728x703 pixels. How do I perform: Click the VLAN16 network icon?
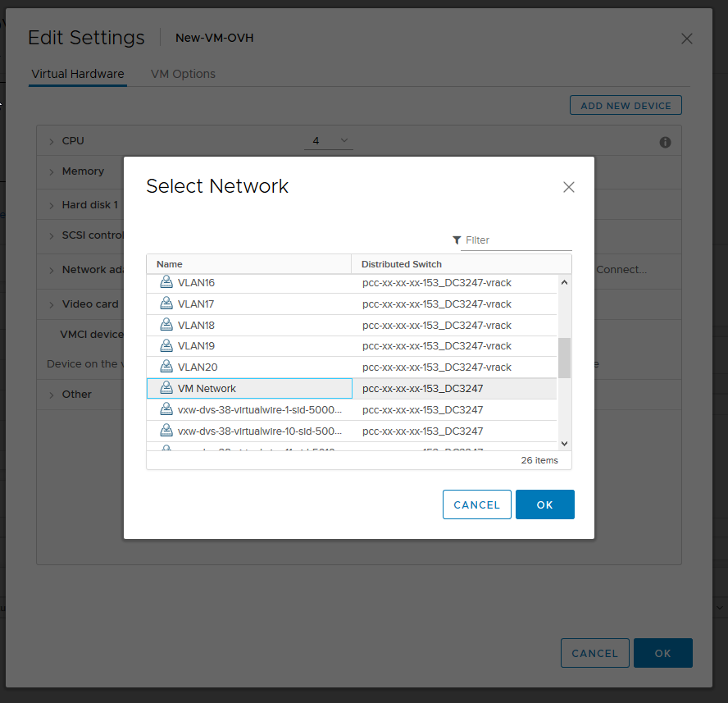[x=166, y=282]
